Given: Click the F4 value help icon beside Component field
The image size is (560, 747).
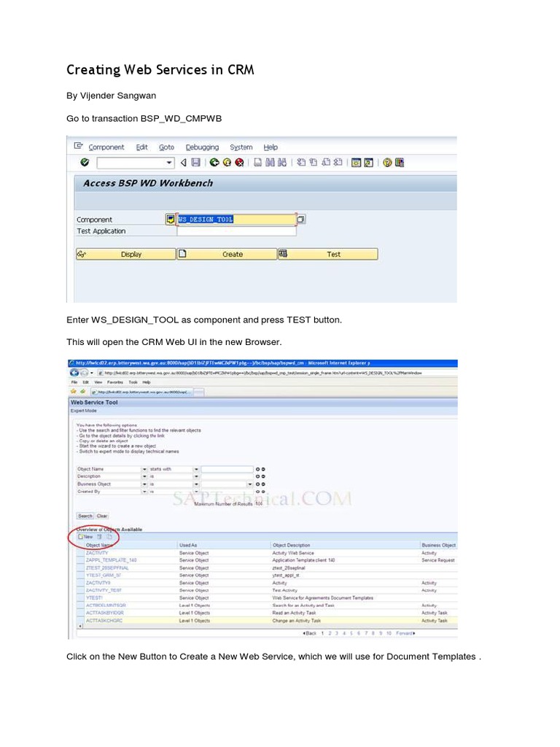Looking at the screenshot, I should point(301,219).
